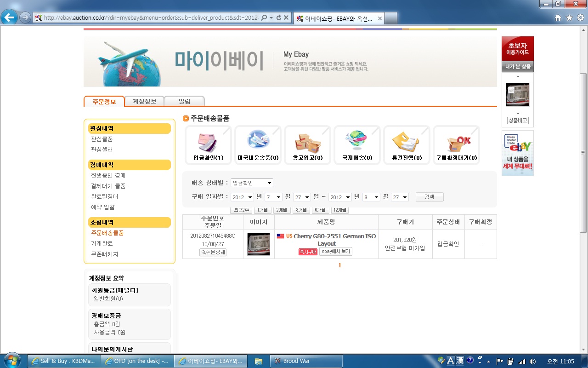Open the start year 2012 dropdown
This screenshot has height=368, width=588.
pyautogui.click(x=242, y=197)
